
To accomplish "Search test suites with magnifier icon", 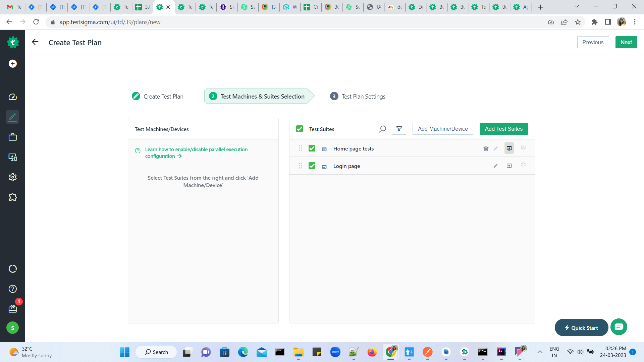I will coord(382,129).
